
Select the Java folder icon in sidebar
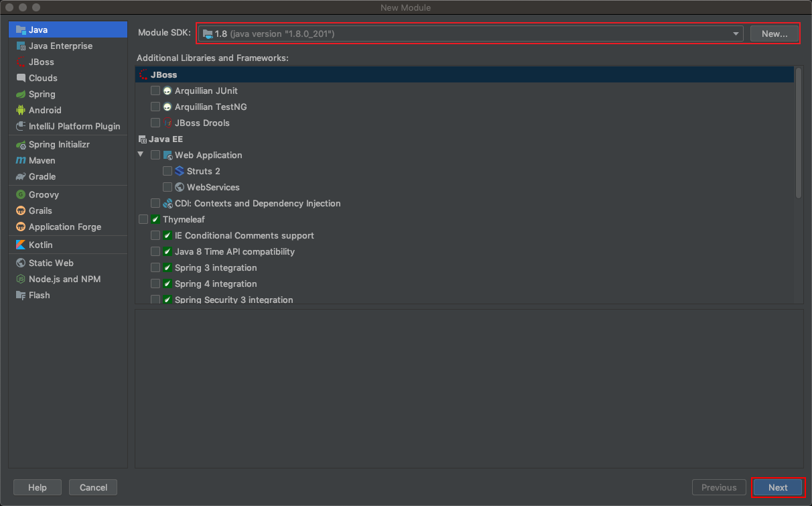[x=21, y=29]
